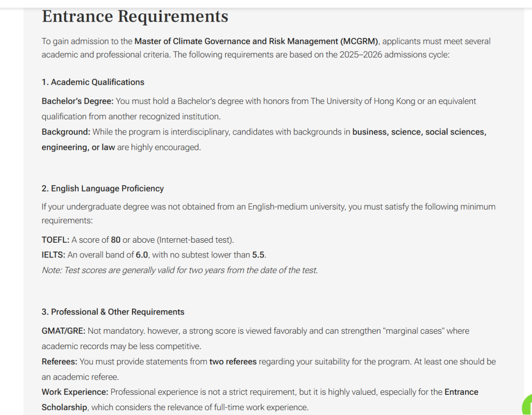The image size is (532, 415).
Task: Click the bold TOEFL score 80
Action: (x=116, y=240)
